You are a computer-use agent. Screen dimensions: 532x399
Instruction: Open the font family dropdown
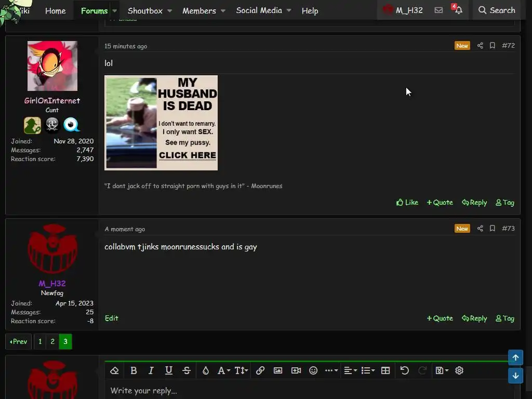point(223,370)
